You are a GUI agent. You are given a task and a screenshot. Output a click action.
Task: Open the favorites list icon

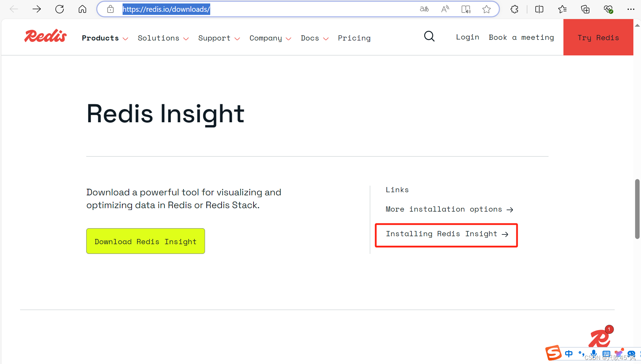pos(562,9)
